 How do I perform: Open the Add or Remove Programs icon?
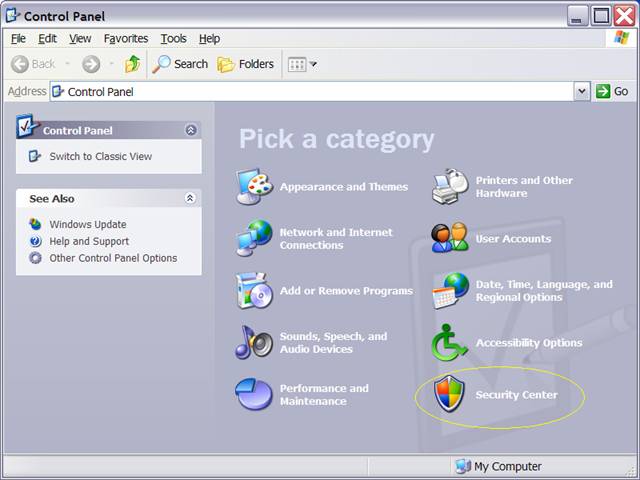(x=254, y=290)
